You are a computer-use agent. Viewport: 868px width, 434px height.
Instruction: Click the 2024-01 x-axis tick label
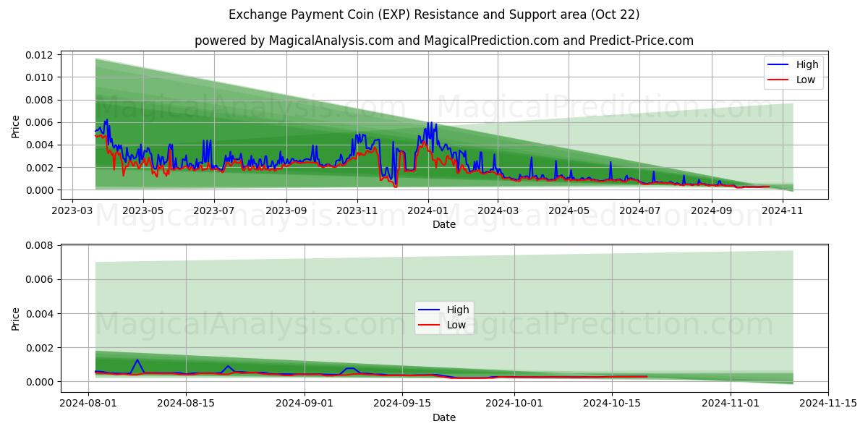click(428, 210)
